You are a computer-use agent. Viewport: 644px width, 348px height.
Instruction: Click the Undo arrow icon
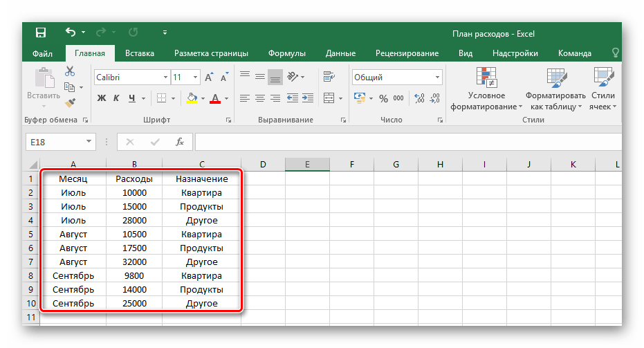tap(70, 33)
